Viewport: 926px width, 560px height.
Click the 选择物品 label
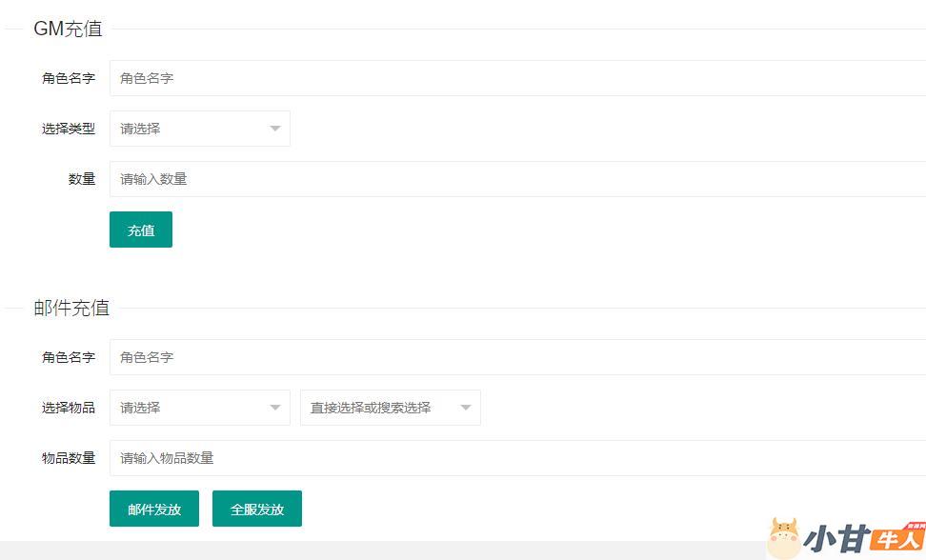[69, 408]
